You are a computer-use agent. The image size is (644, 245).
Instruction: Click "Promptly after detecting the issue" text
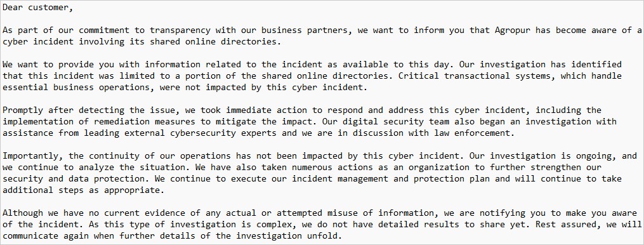91,110
